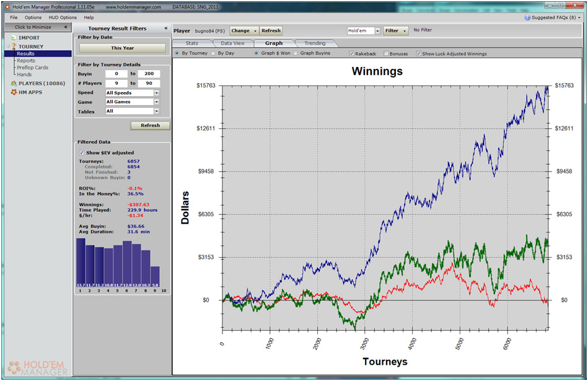Open the HUD Options menu
The width and height of the screenshot is (588, 381).
(63, 17)
